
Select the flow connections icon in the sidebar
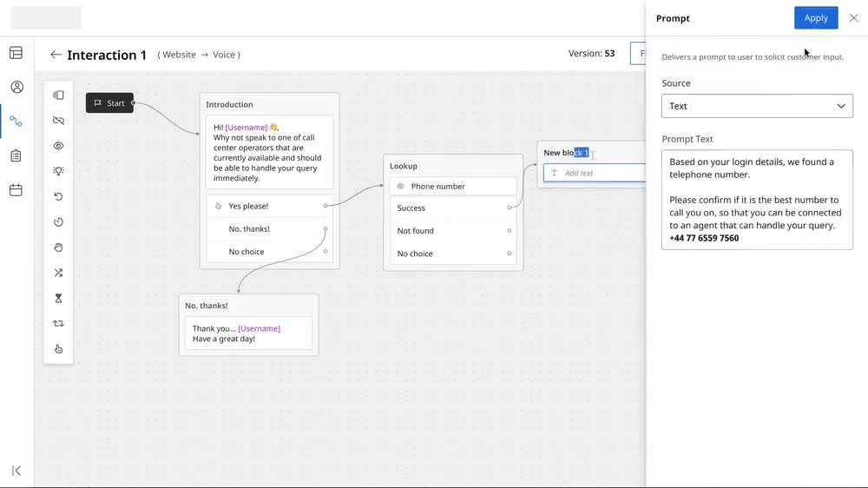[x=16, y=122]
